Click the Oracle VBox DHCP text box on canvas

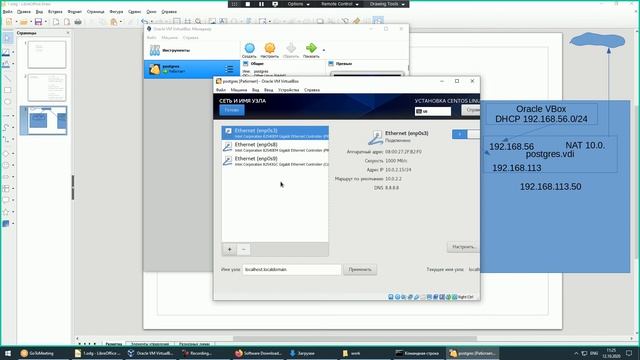tap(541, 114)
